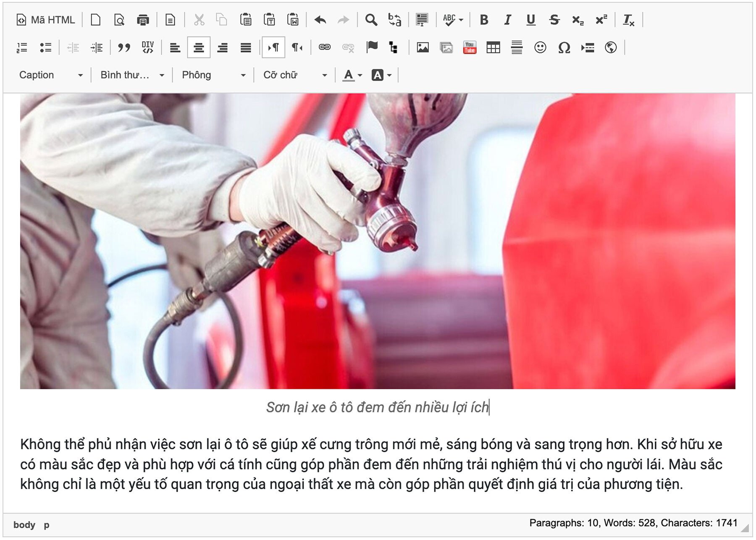Image resolution: width=756 pixels, height=540 pixels.
Task: Toggle italic text style
Action: (x=507, y=20)
